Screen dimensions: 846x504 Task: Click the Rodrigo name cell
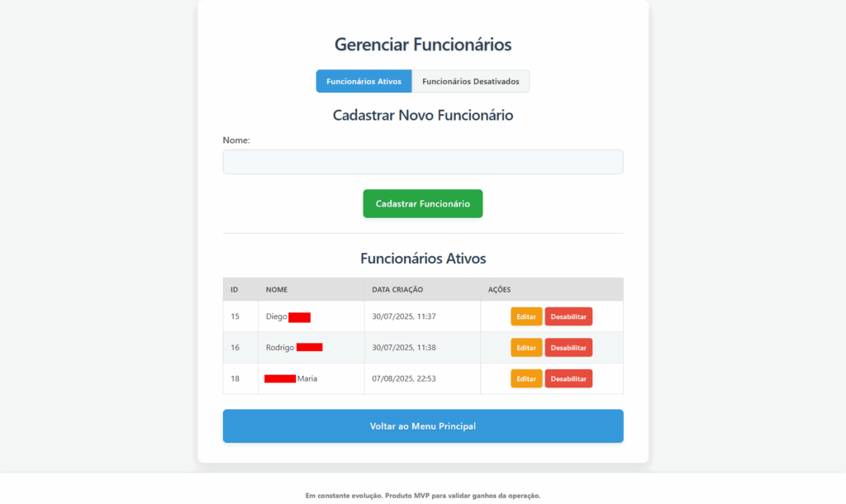point(281,348)
